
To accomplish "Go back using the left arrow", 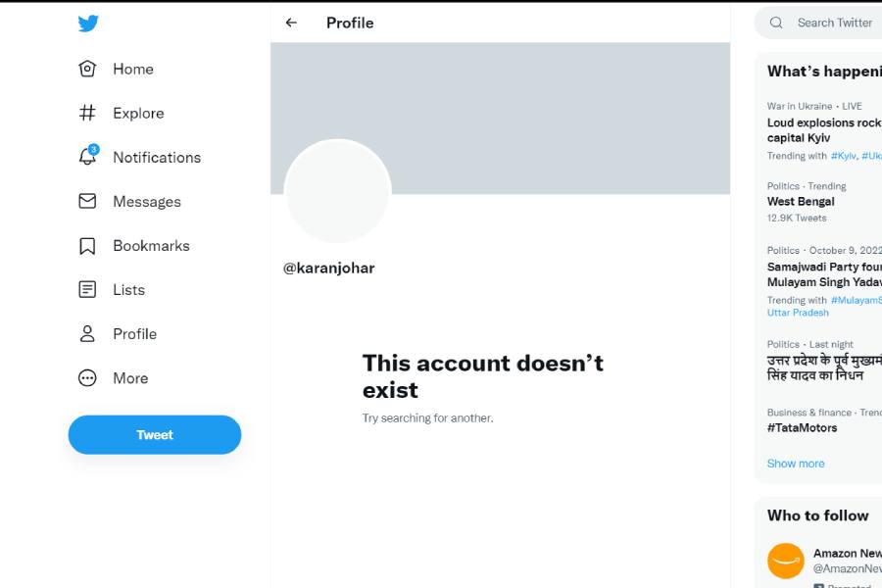I will click(291, 23).
